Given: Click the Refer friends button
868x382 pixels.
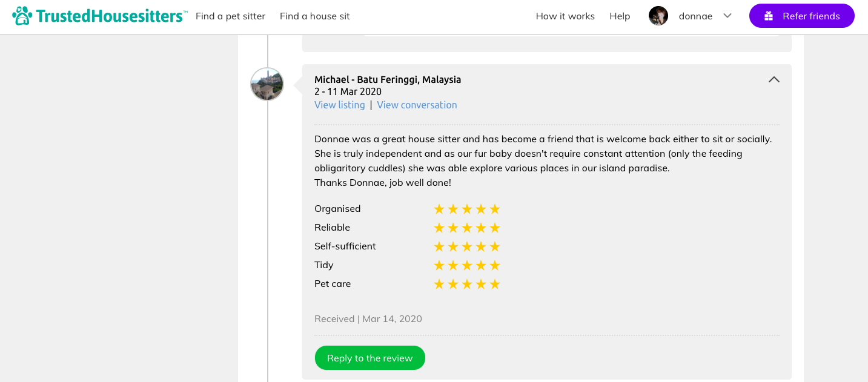Looking at the screenshot, I should point(802,16).
